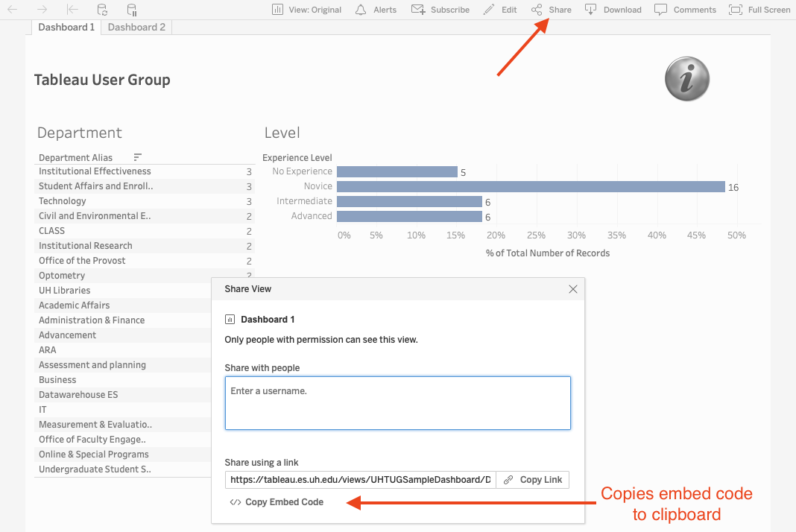Select the Administration & Finance row
The width and height of the screenshot is (796, 532).
[123, 320]
